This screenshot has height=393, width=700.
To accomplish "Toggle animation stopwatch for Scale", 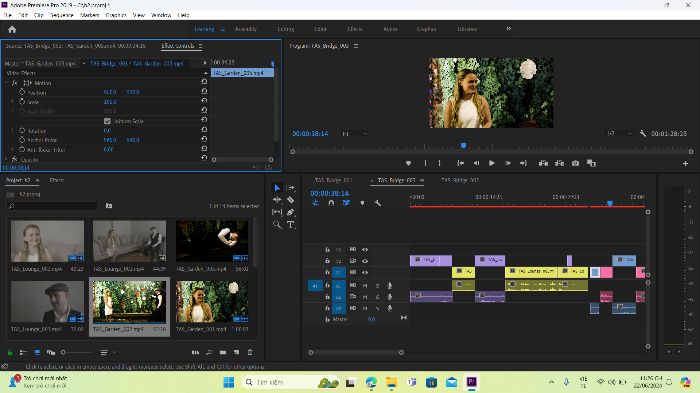I will point(22,102).
